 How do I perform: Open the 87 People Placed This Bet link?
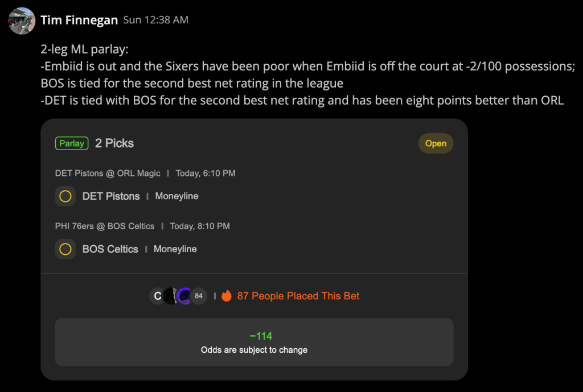click(298, 296)
